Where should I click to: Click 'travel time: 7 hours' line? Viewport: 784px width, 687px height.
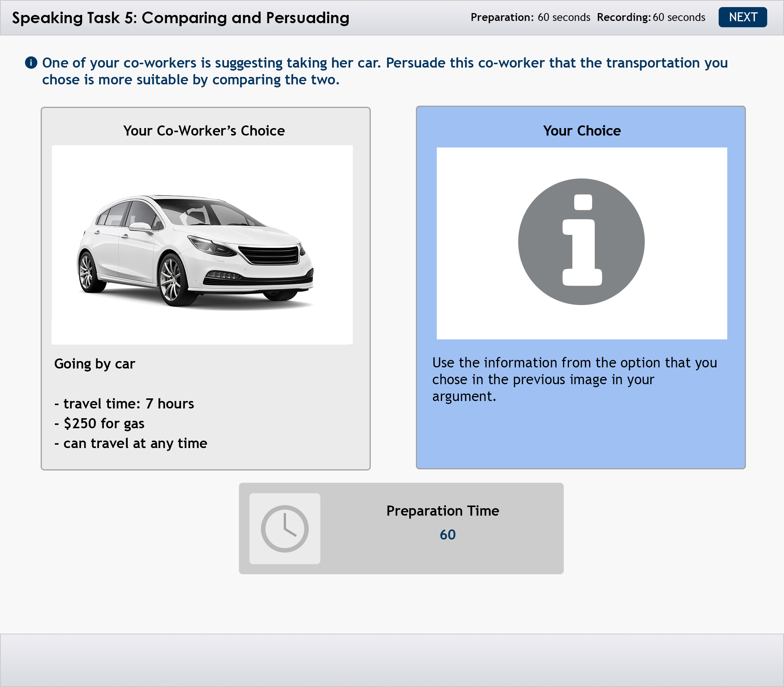click(124, 404)
